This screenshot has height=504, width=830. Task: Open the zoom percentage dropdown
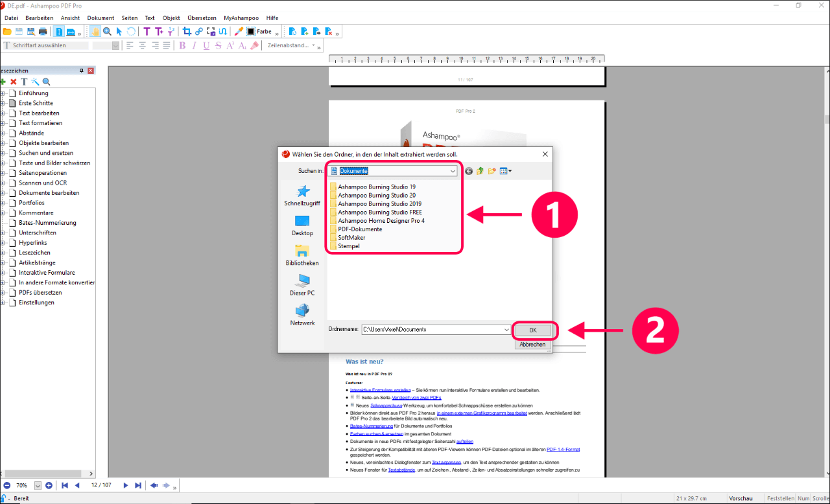coord(38,485)
